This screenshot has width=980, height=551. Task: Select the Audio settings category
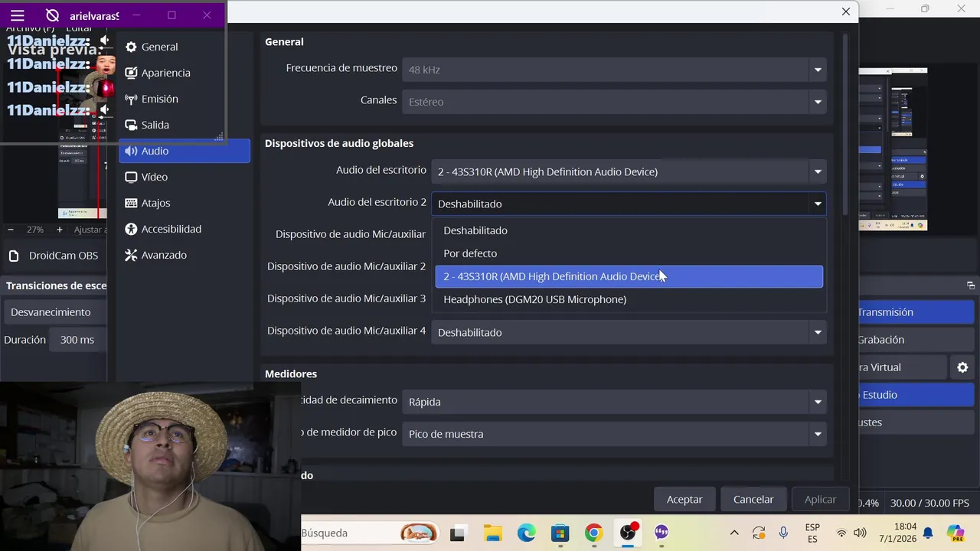pos(185,151)
